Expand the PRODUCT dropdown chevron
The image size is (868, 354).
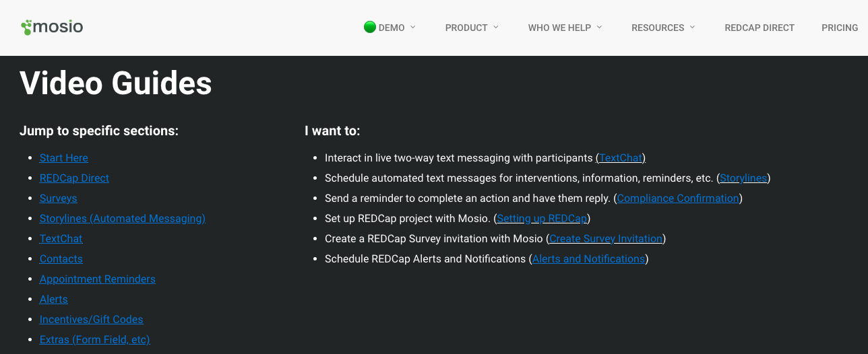pyautogui.click(x=496, y=27)
